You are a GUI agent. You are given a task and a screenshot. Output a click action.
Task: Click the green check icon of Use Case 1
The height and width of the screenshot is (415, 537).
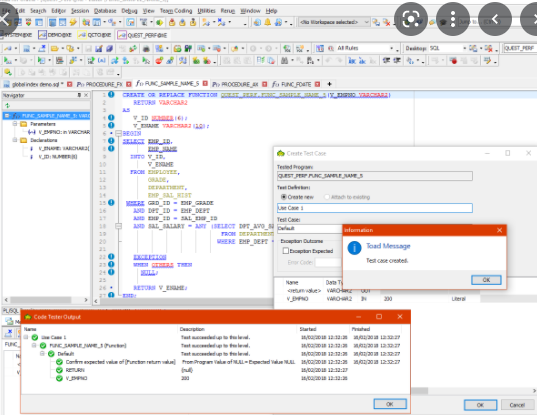click(x=35, y=338)
